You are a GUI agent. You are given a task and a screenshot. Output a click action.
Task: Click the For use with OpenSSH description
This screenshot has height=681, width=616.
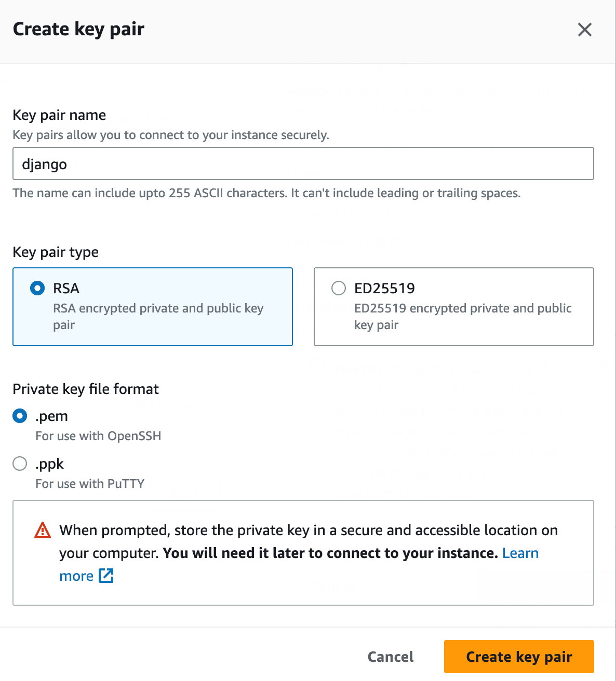click(x=98, y=436)
